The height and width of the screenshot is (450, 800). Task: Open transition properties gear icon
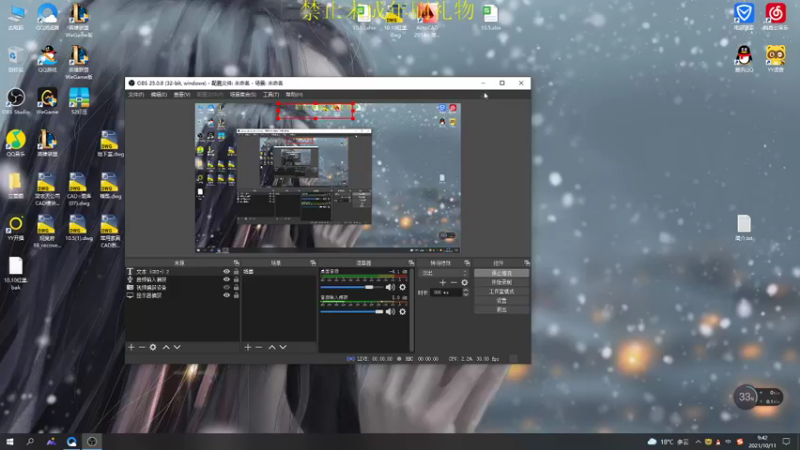click(464, 282)
